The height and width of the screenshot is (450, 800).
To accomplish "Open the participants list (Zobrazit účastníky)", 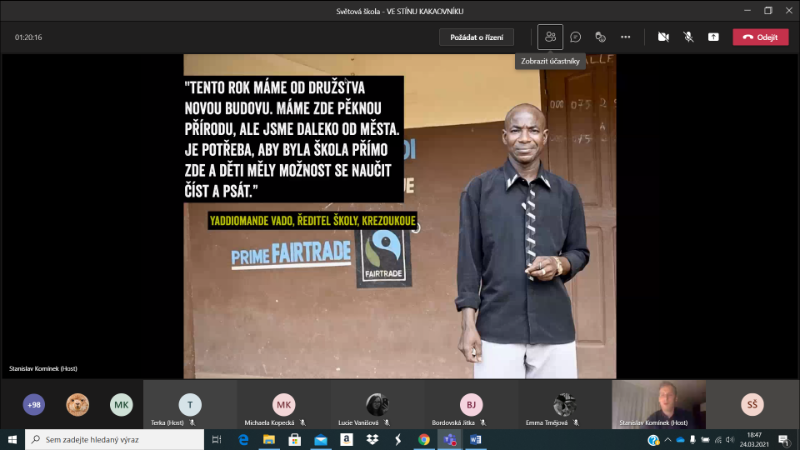I will click(x=550, y=37).
